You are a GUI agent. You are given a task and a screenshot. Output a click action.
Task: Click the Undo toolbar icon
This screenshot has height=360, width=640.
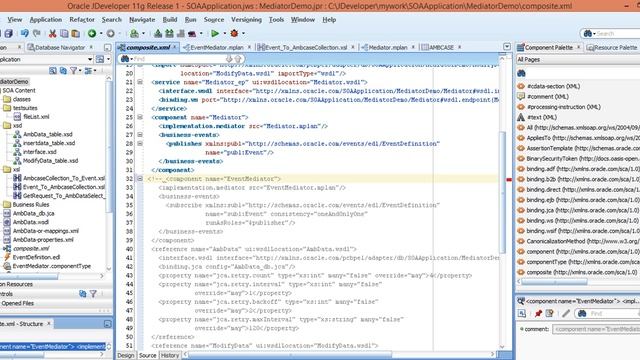pos(25,33)
